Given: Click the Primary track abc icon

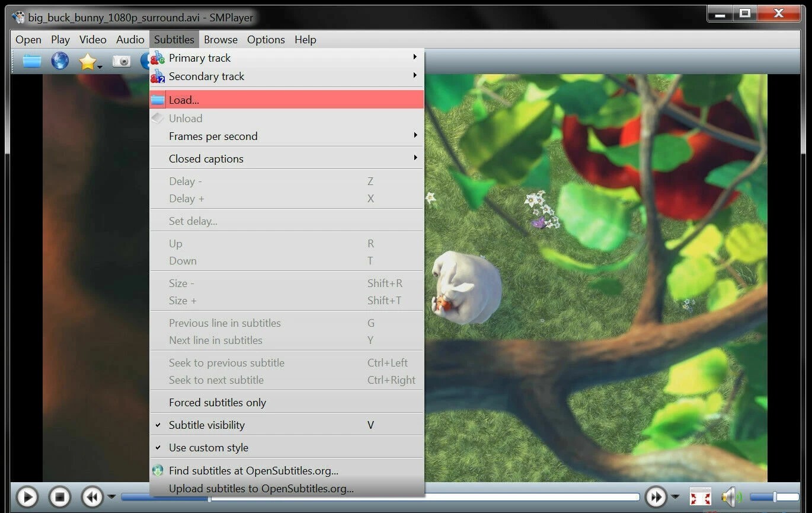Looking at the screenshot, I should coord(158,58).
